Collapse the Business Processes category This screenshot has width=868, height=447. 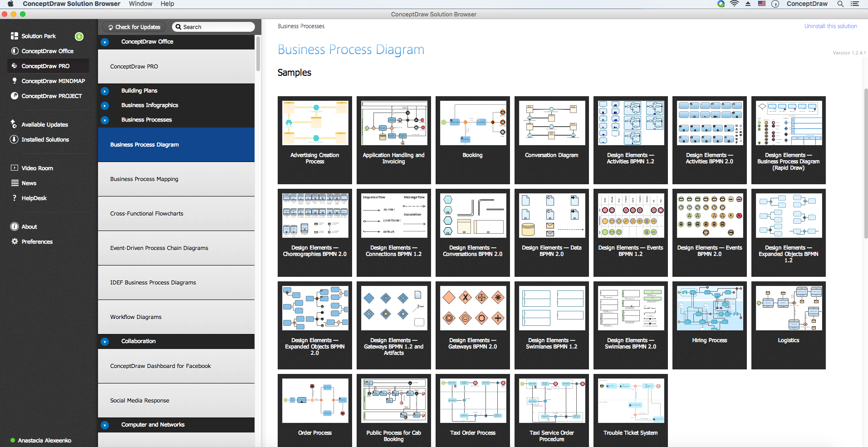[105, 120]
